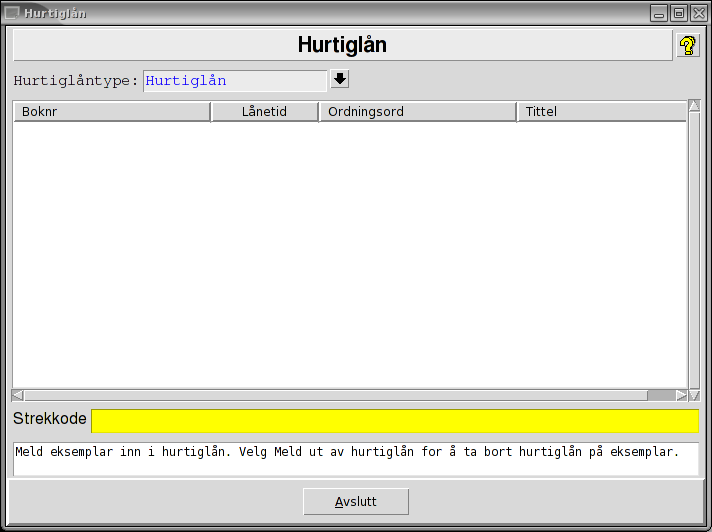
Task: Click the horizontal scrollbar right arrow
Action: point(681,395)
